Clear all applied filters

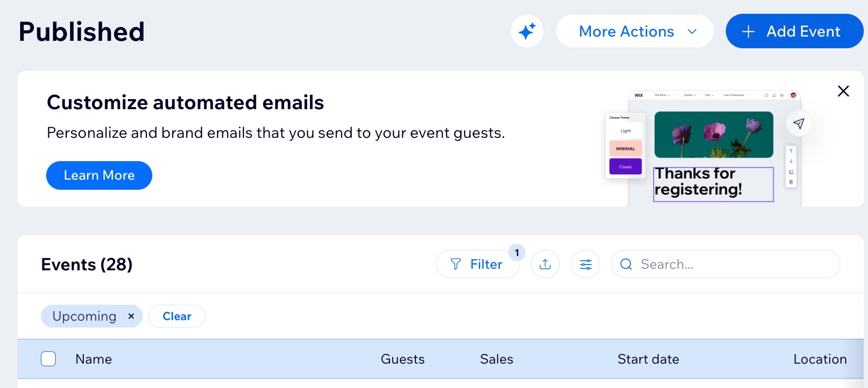point(177,316)
